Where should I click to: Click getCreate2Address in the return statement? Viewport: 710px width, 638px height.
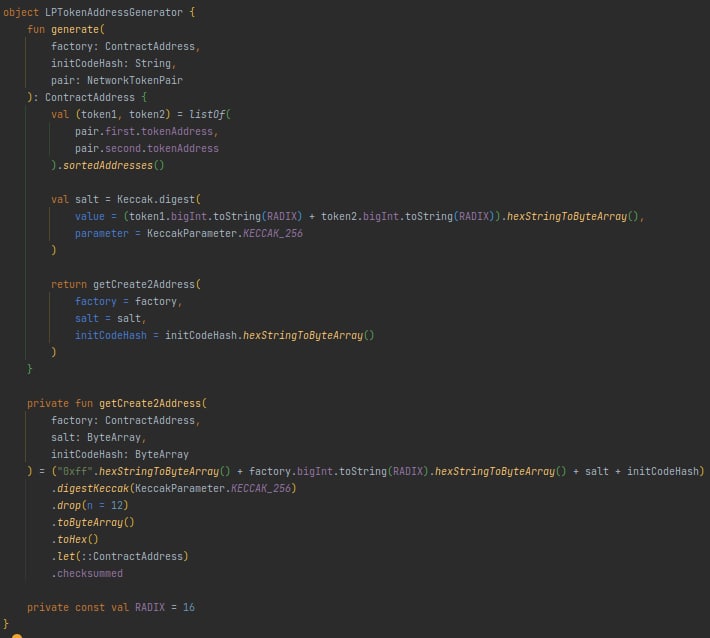pos(144,284)
